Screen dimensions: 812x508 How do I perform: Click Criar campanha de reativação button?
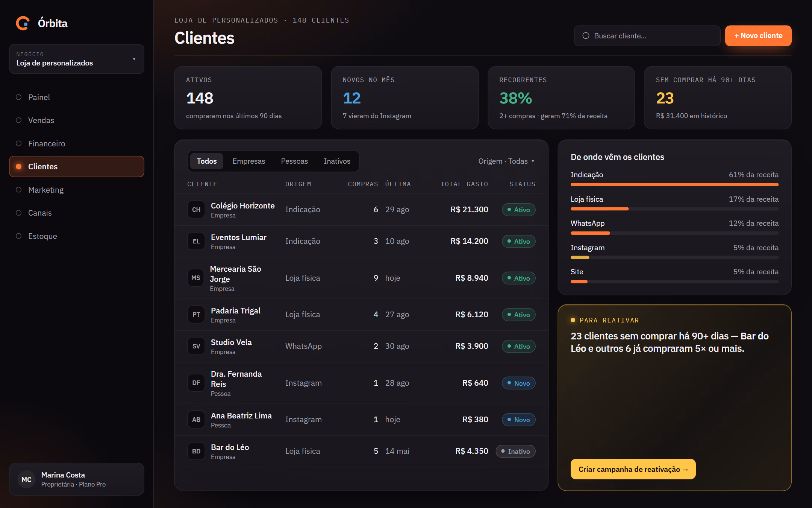click(633, 469)
